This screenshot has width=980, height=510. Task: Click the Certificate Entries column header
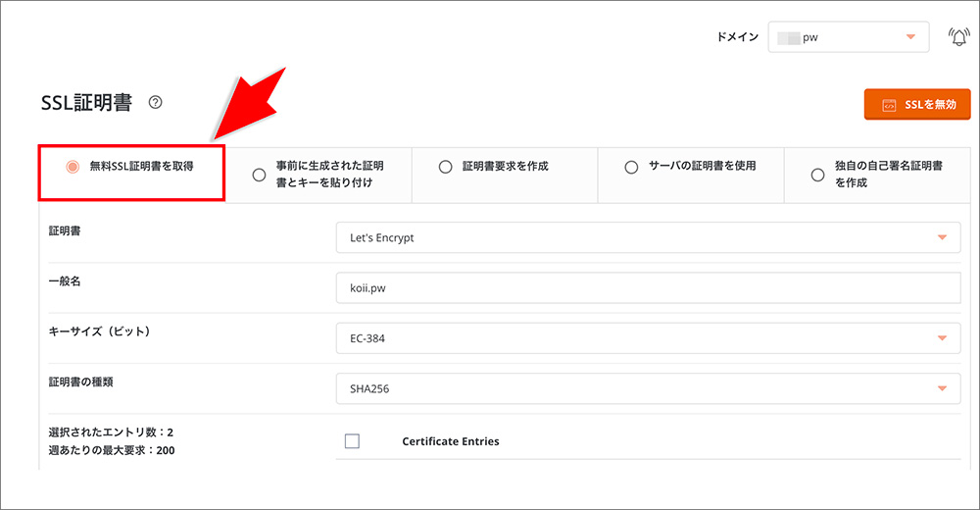click(x=451, y=441)
